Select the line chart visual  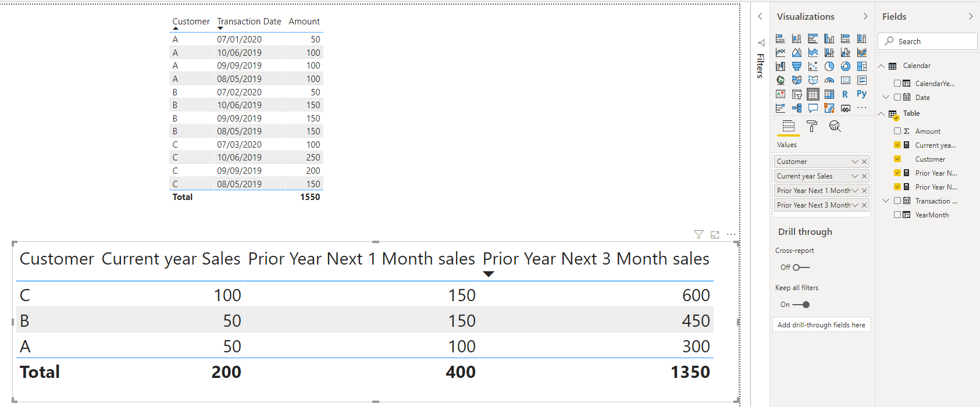point(781,52)
